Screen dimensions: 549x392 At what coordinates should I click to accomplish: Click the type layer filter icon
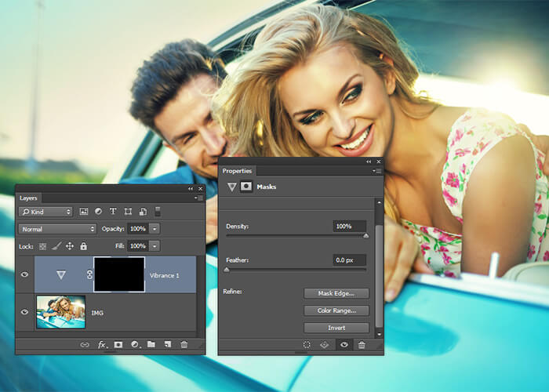tap(113, 212)
